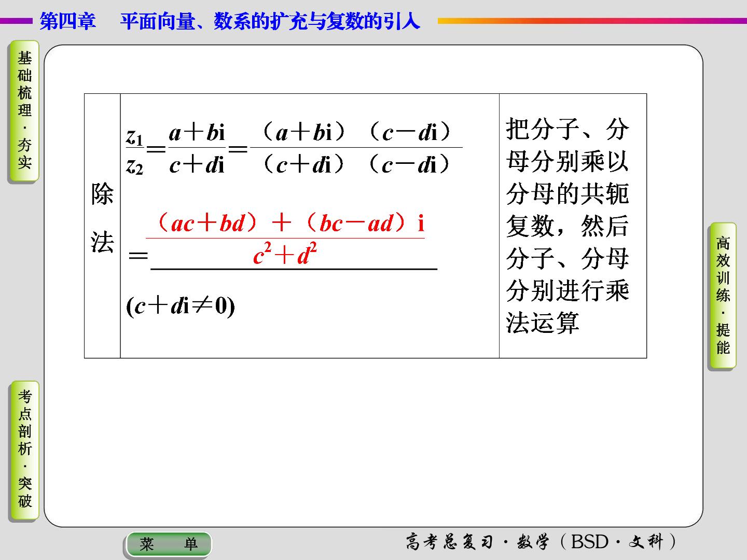The height and width of the screenshot is (560, 747).
Task: Click the condition text (c+di≠0)
Action: [x=181, y=306]
